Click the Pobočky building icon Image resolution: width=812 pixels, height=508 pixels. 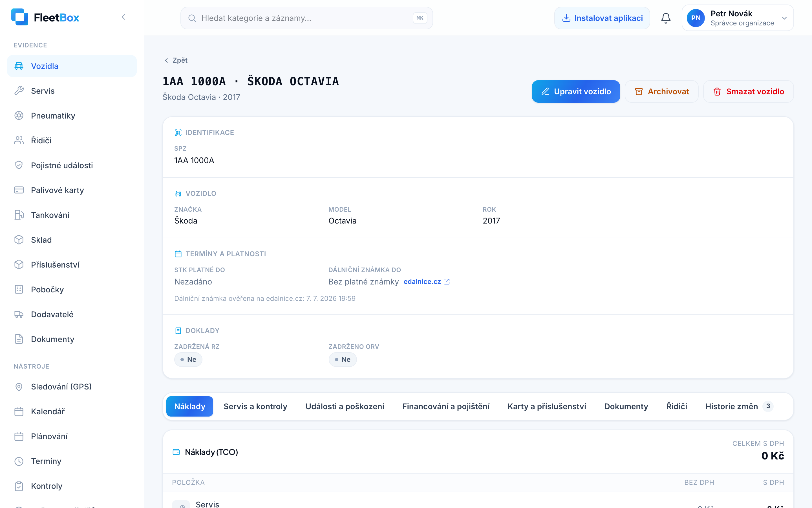click(x=19, y=290)
